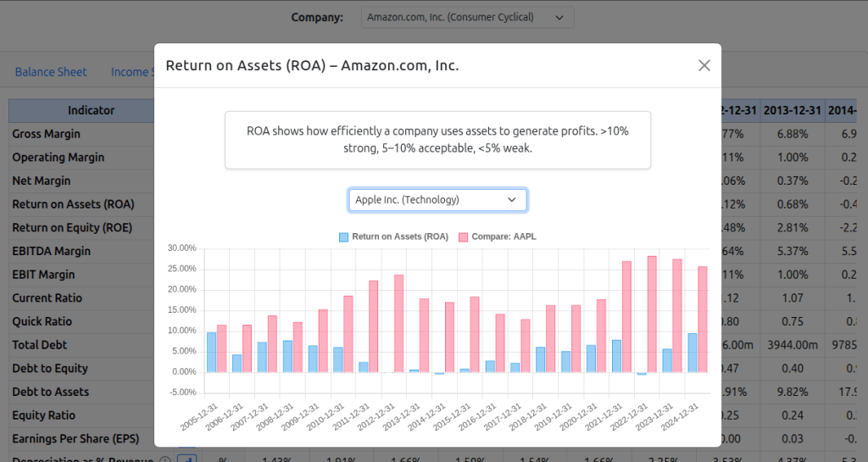This screenshot has width=868, height=462.
Task: Click info icon next to Depreciation indicator
Action: (x=165, y=459)
